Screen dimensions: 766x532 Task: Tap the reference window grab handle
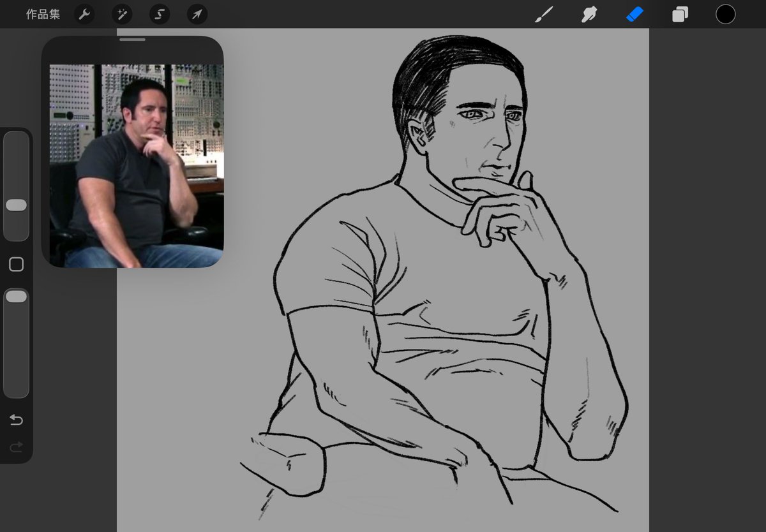(132, 40)
